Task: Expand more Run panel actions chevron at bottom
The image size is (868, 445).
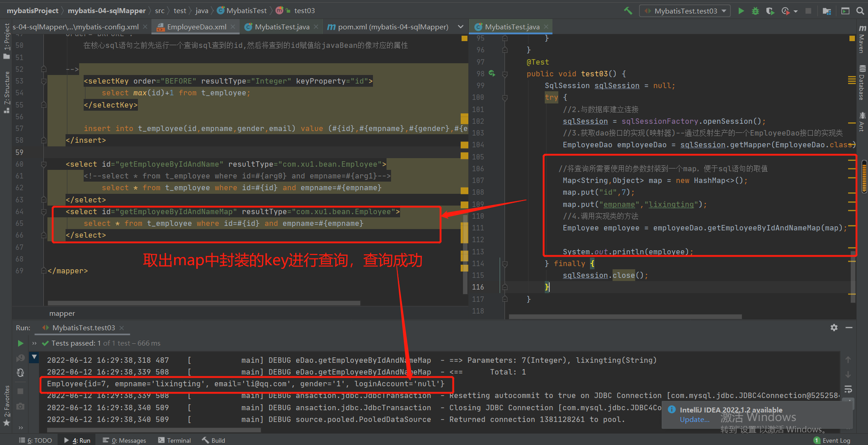Action: click(20, 427)
